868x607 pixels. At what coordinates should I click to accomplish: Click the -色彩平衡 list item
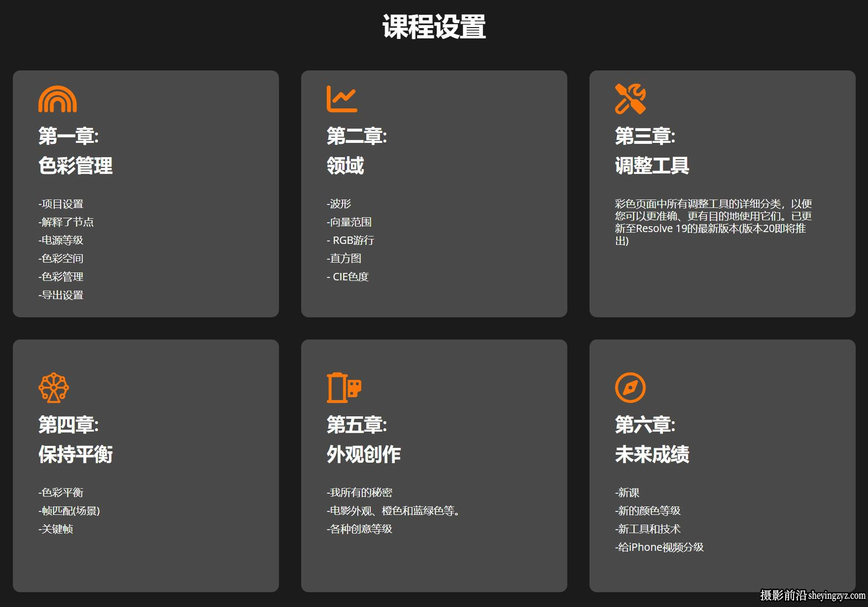coord(61,493)
